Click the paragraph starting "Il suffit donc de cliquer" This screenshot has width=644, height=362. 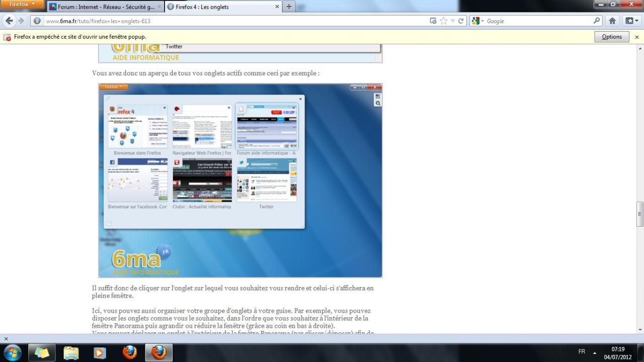pyautogui.click(x=233, y=292)
